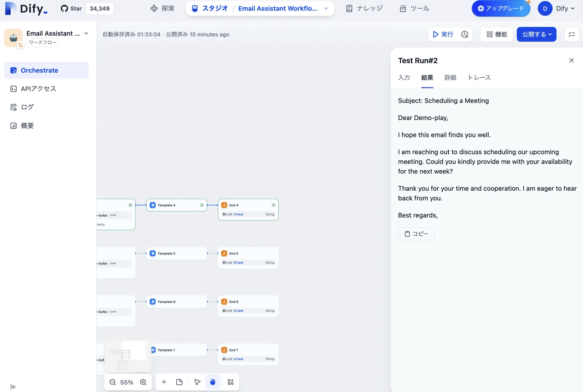Select the End 7 node
The width and height of the screenshot is (583, 392).
tap(248, 354)
